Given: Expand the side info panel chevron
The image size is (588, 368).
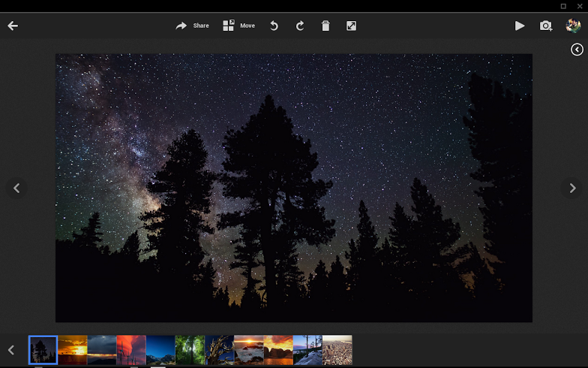Looking at the screenshot, I should [577, 50].
